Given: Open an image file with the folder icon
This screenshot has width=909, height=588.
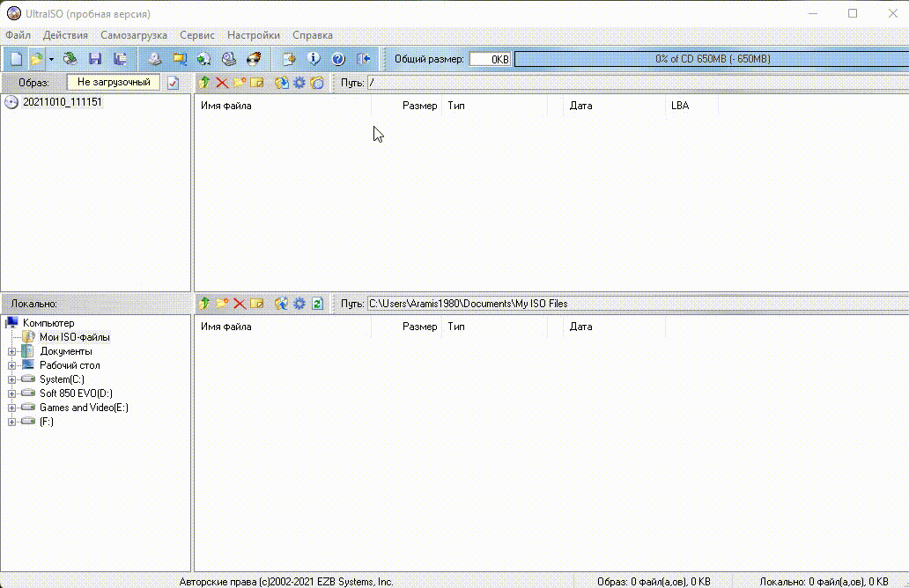Looking at the screenshot, I should click(36, 58).
